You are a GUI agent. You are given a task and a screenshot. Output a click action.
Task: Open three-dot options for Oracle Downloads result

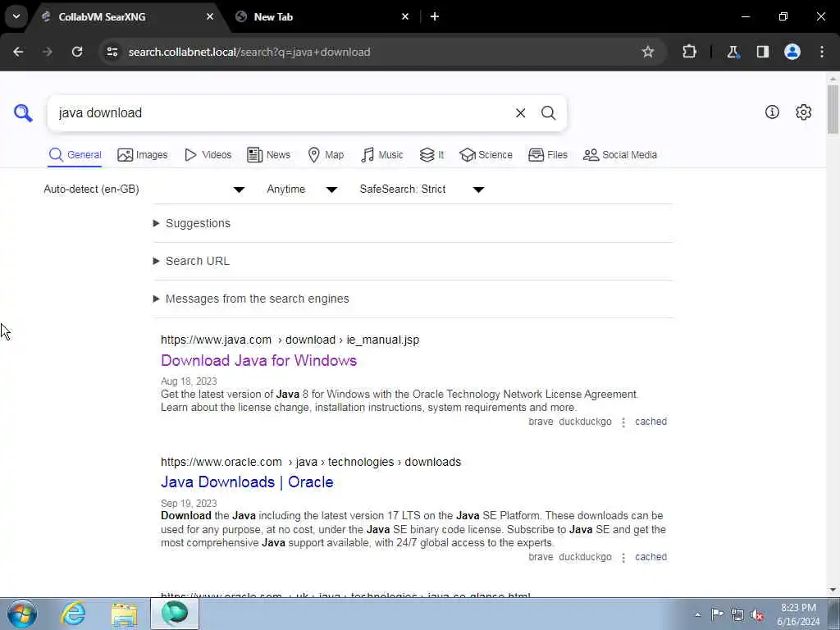click(x=623, y=558)
